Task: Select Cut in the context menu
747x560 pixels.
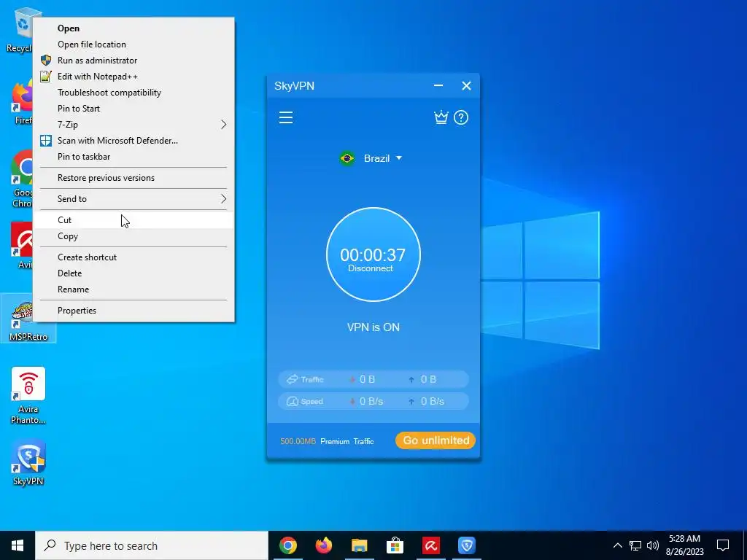Action: coord(134,220)
